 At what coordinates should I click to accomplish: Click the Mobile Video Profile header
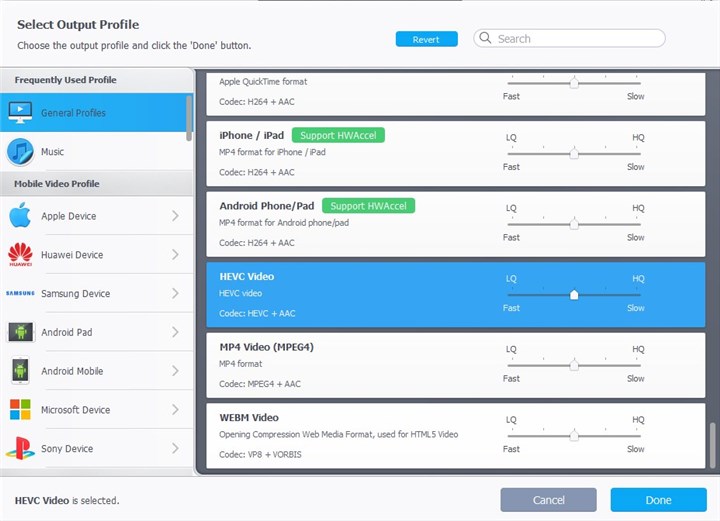click(x=56, y=184)
